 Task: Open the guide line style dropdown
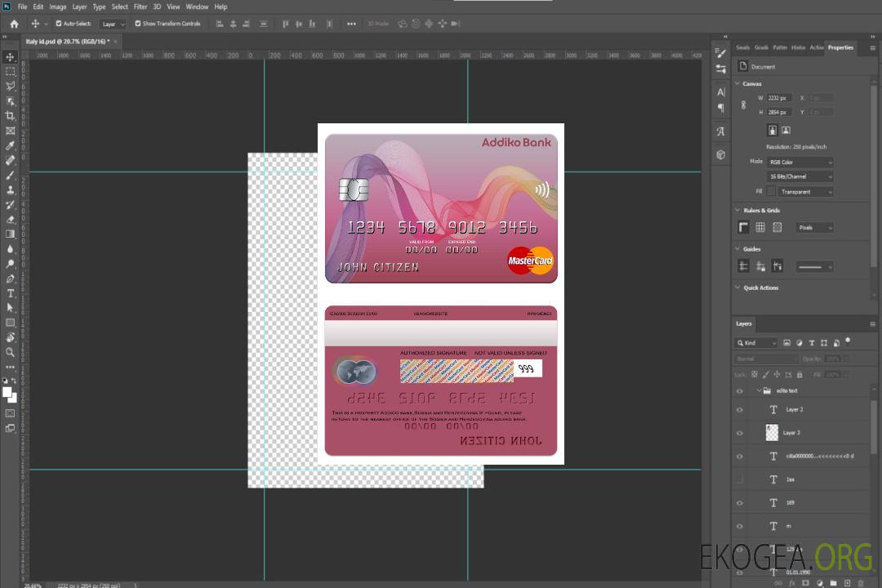(814, 267)
